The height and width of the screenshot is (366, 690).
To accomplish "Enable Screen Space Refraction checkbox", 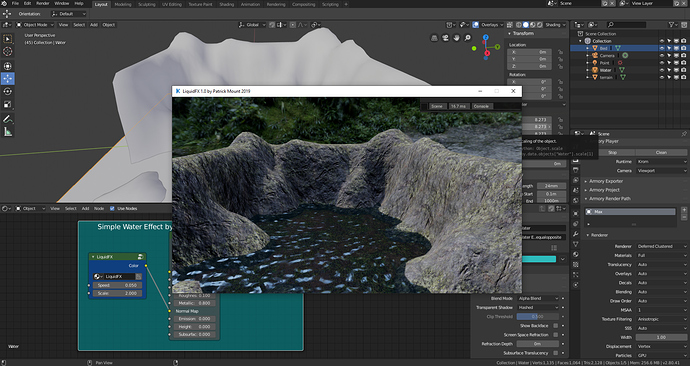I will tap(555, 335).
